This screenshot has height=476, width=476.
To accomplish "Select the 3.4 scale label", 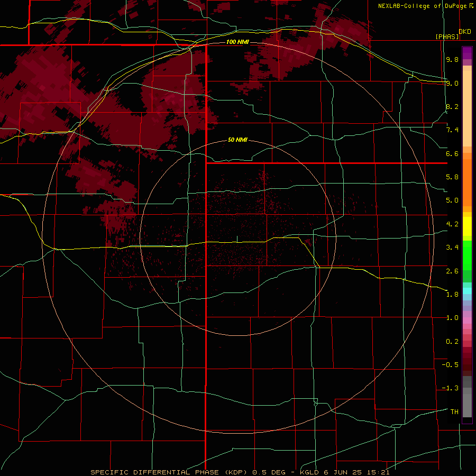I will coord(452,248).
